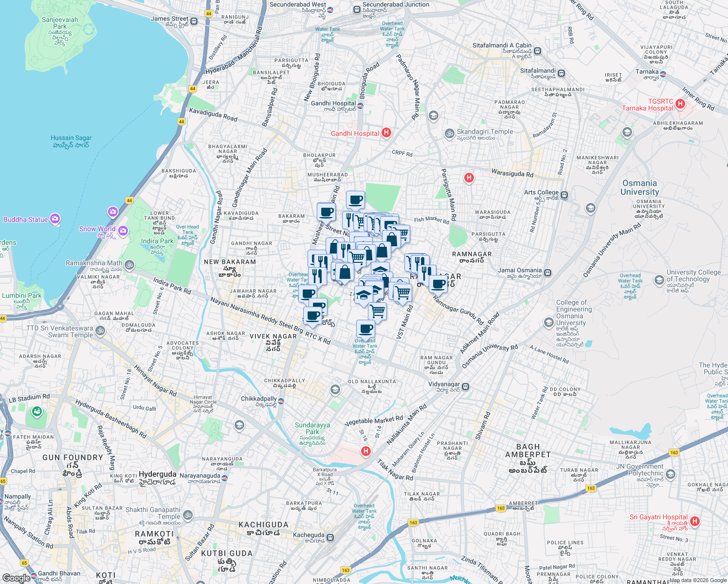The width and height of the screenshot is (728, 584).
Task: Select the unlabeled H marker near Parsigutta Main Rd
Action: (469, 178)
